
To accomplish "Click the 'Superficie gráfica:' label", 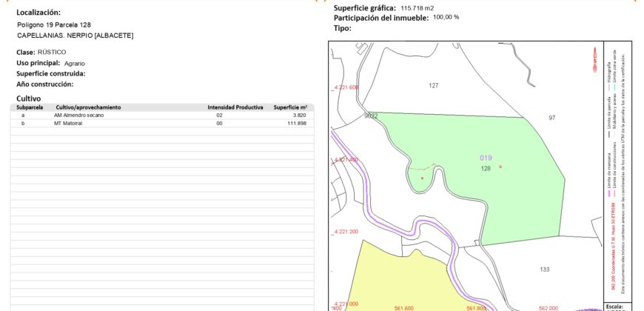I will click(x=365, y=8).
